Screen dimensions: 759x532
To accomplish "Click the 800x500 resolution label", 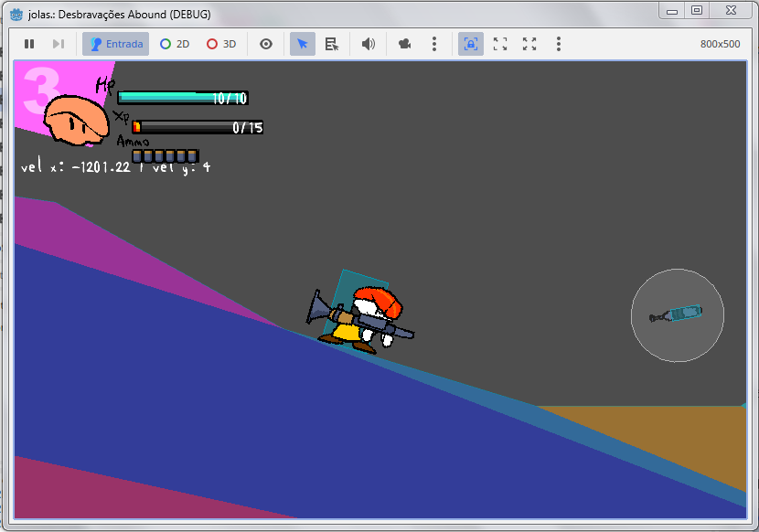I will [720, 44].
